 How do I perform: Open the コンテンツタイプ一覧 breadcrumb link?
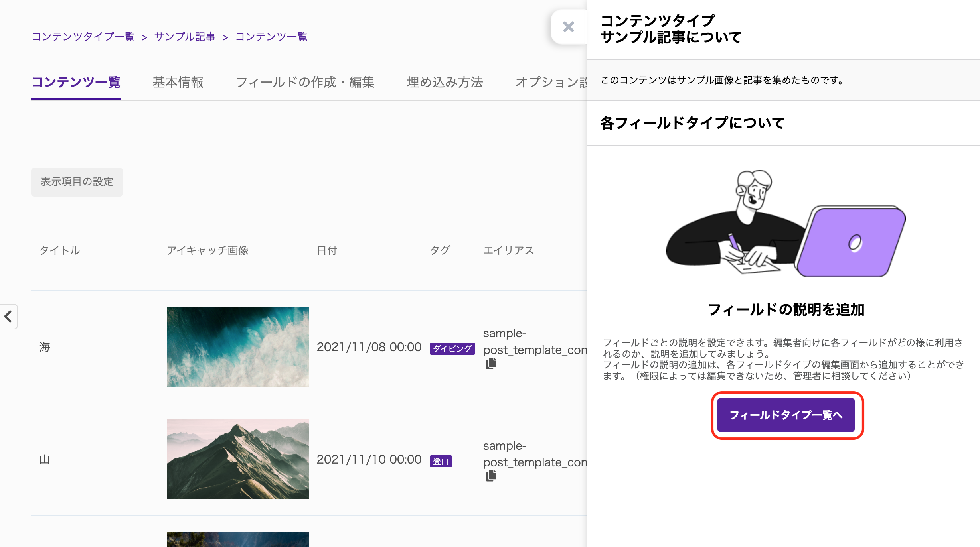click(83, 37)
